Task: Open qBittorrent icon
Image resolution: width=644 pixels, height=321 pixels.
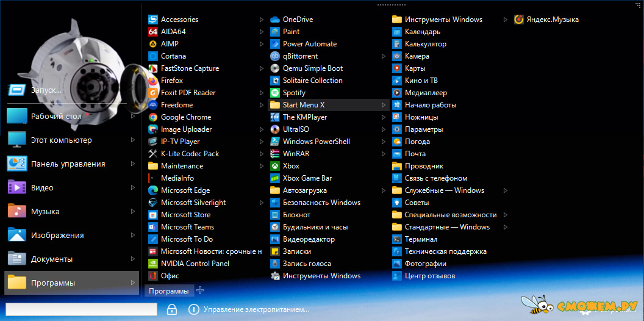Action: pyautogui.click(x=275, y=56)
